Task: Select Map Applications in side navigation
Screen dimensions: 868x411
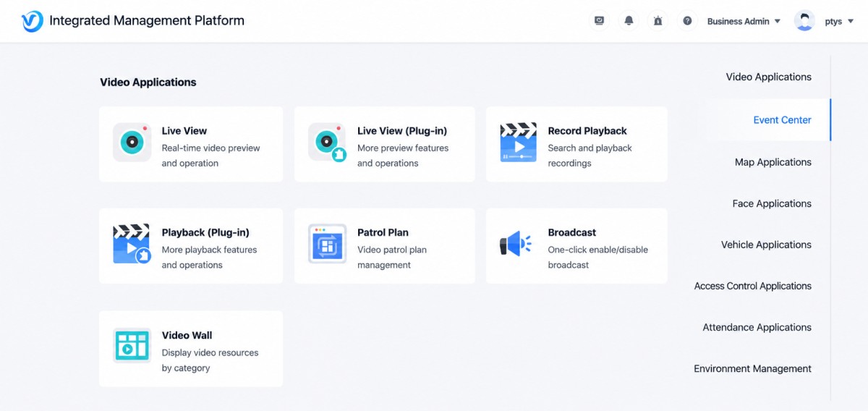Action: 773,162
